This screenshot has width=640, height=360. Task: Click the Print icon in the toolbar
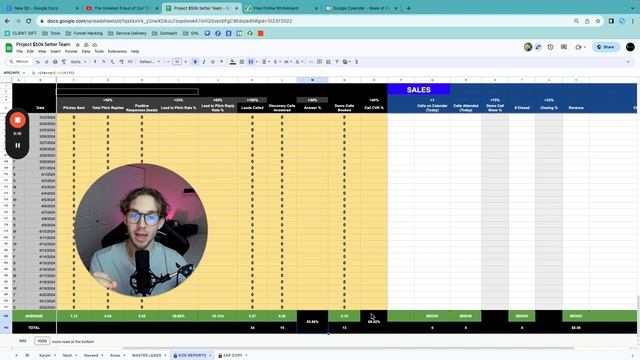coord(55,62)
